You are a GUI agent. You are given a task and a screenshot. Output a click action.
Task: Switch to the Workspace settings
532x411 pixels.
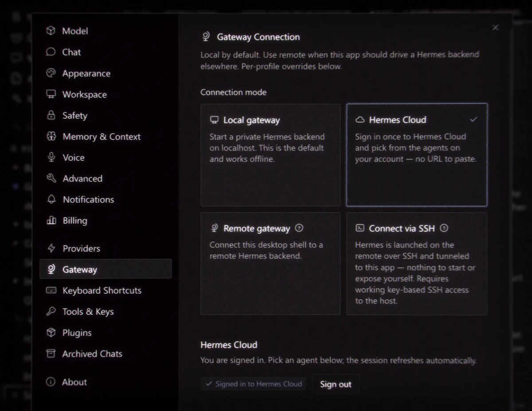[106, 94]
